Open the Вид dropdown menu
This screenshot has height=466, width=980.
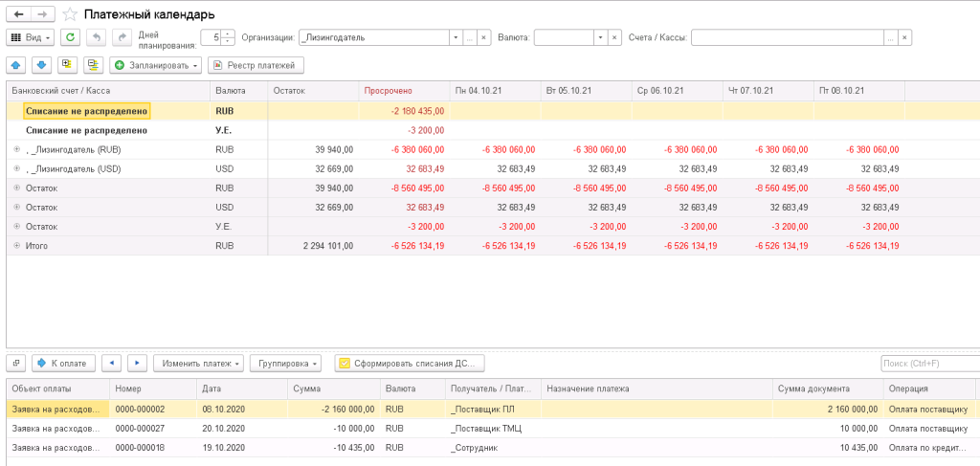[31, 37]
